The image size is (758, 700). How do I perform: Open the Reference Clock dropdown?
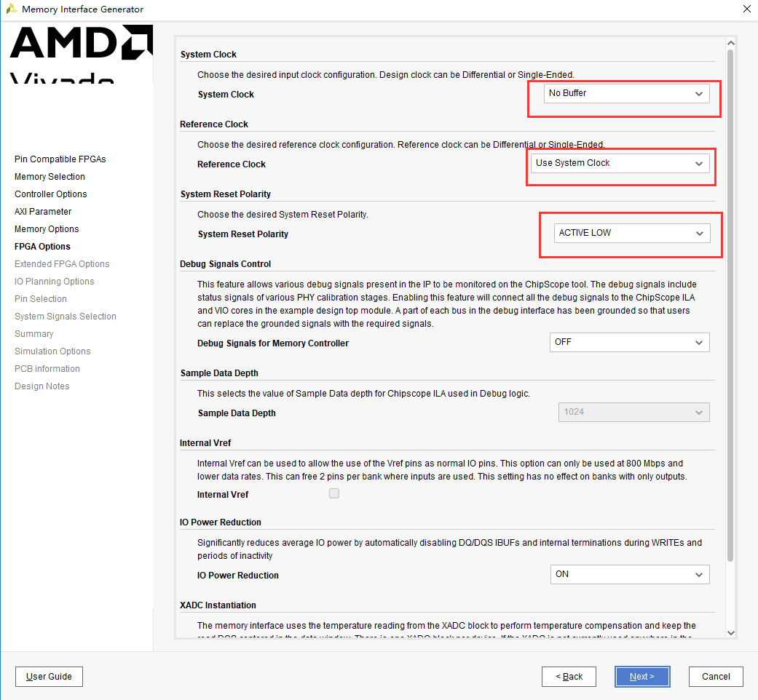pyautogui.click(x=620, y=163)
